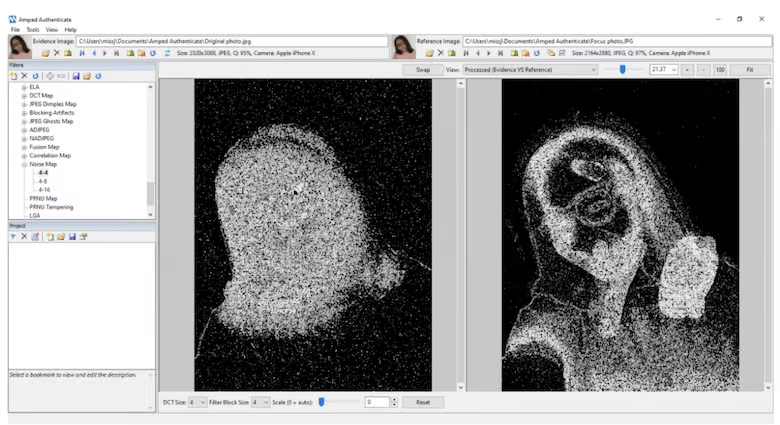
Task: Click the X icon in evidence toolbar
Action: point(57,53)
